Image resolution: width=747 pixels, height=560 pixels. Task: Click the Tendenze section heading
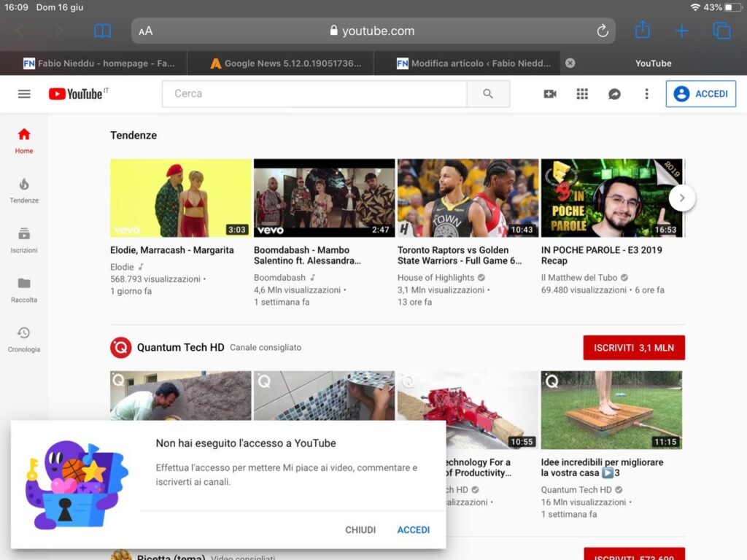[x=133, y=135]
